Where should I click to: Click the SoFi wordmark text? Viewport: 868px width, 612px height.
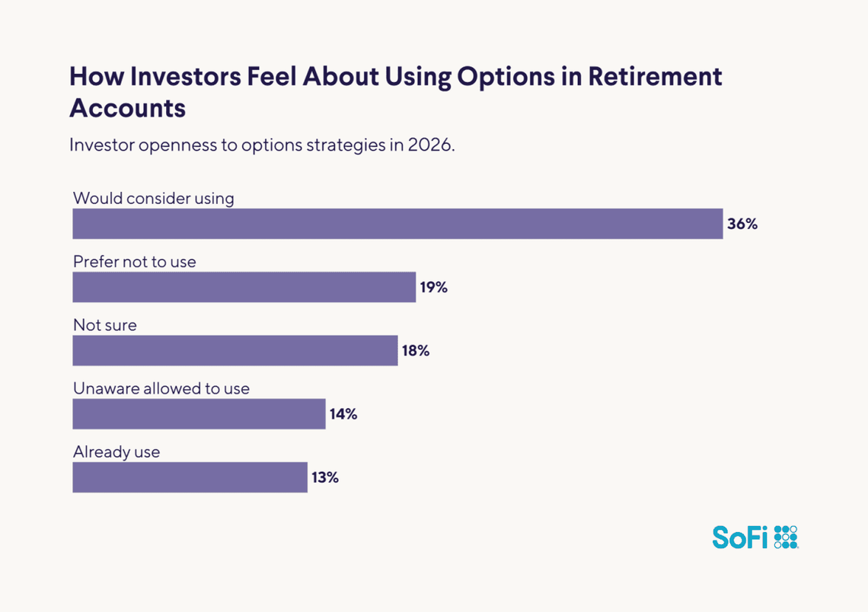[x=740, y=537]
